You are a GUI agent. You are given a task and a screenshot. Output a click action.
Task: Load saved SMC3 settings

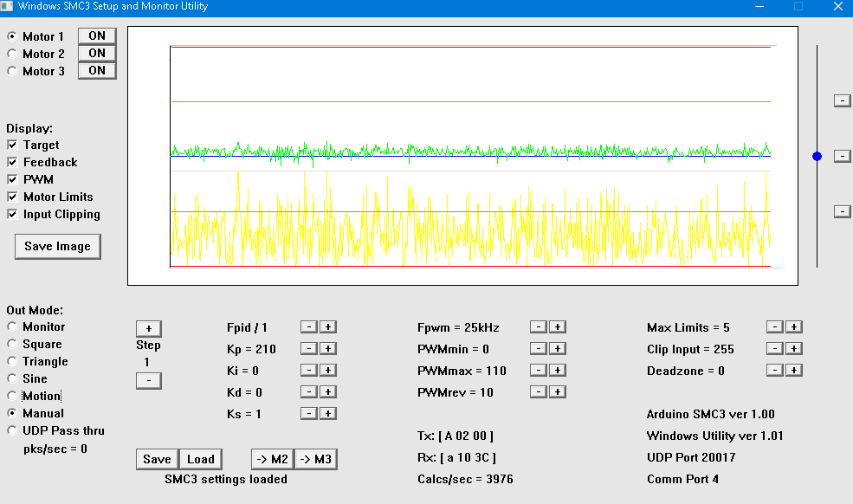(200, 459)
